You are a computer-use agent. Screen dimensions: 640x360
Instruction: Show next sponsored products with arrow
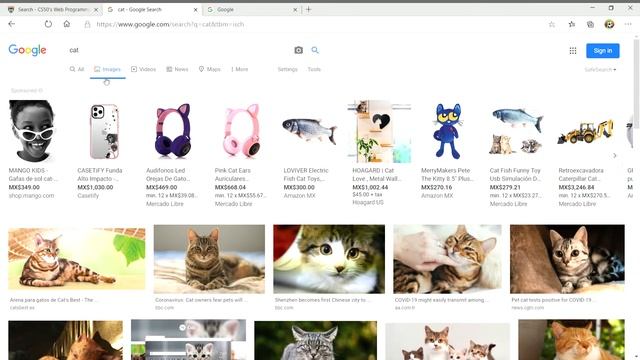coord(615,156)
